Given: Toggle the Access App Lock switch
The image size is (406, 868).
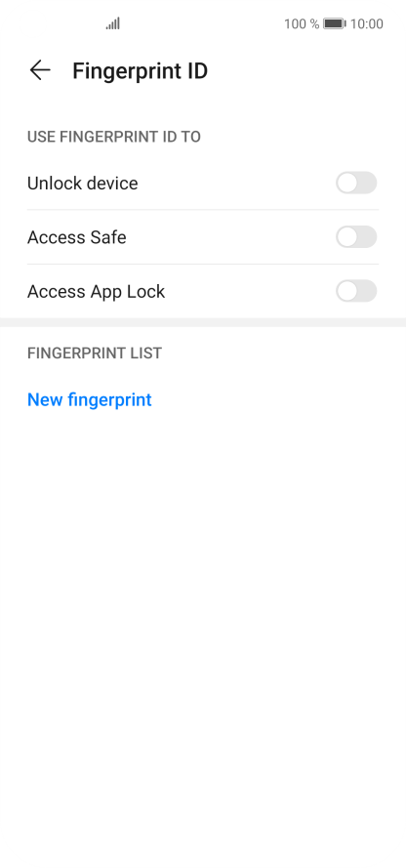Looking at the screenshot, I should 356,291.
